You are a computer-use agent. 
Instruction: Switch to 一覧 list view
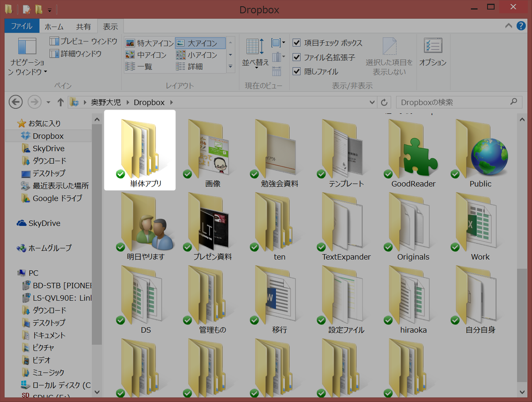click(145, 66)
